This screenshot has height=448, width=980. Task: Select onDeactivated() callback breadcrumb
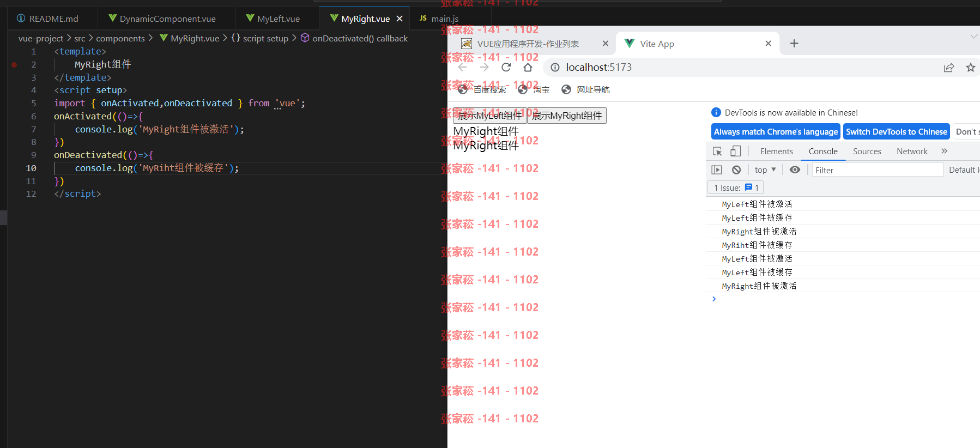(x=354, y=38)
